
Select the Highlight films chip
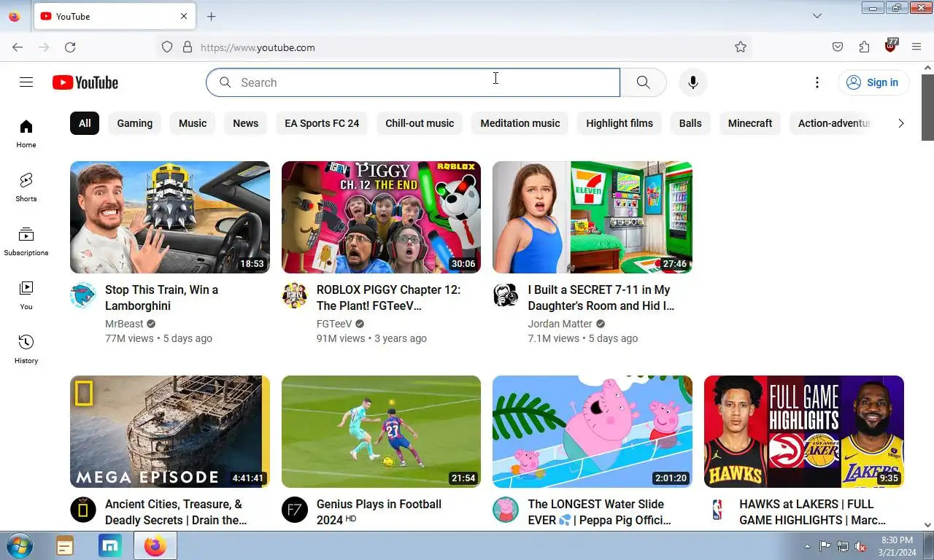[620, 123]
